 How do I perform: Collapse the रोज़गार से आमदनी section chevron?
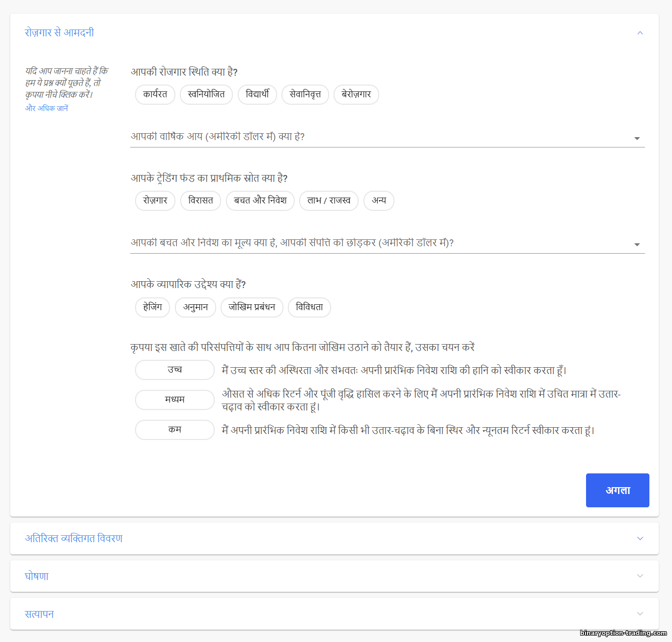point(640,33)
